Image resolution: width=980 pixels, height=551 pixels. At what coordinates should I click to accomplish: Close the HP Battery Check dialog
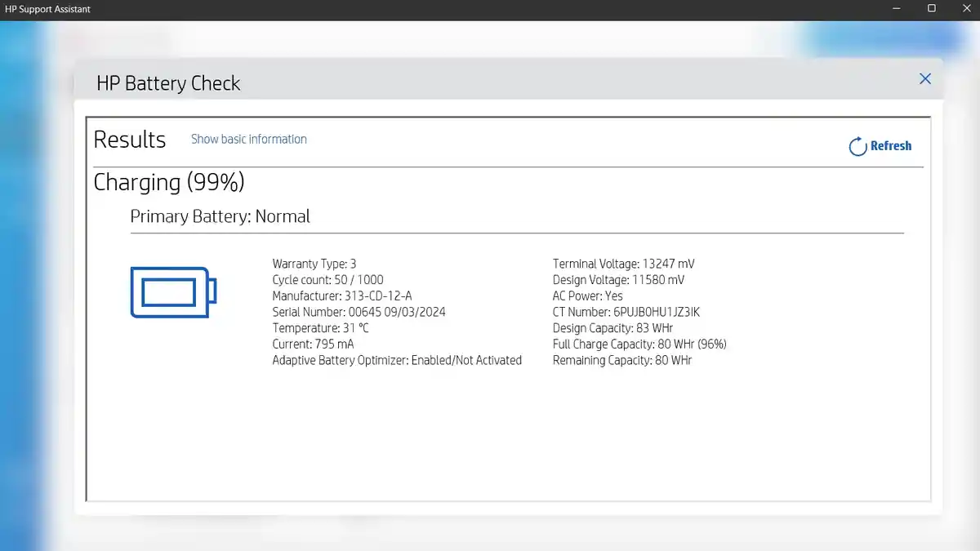(x=925, y=79)
